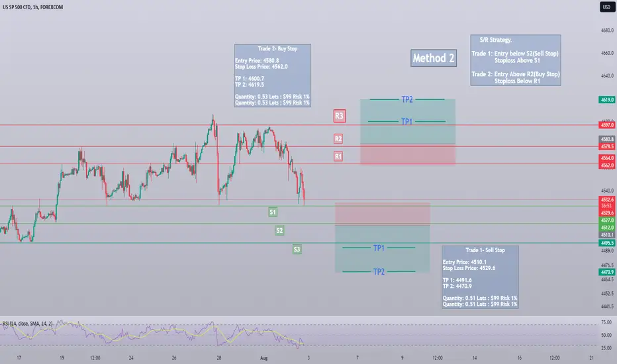The width and height of the screenshot is (617, 364).
Task: Select the 4597.0 red price tag
Action: pyautogui.click(x=607, y=125)
